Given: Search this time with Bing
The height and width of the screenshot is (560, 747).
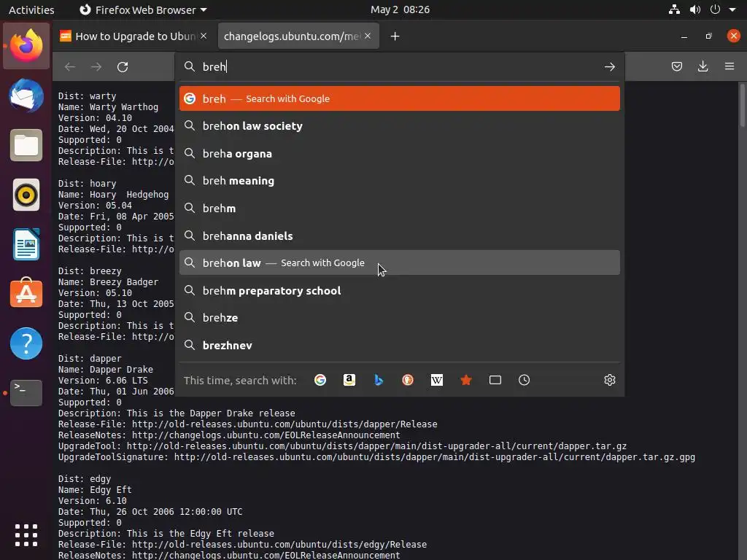Looking at the screenshot, I should pyautogui.click(x=379, y=380).
